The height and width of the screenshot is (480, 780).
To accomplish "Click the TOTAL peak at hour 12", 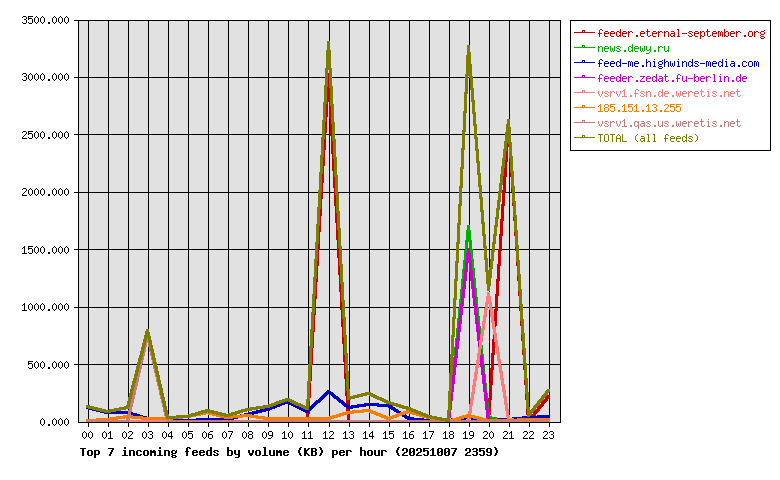I will point(328,45).
